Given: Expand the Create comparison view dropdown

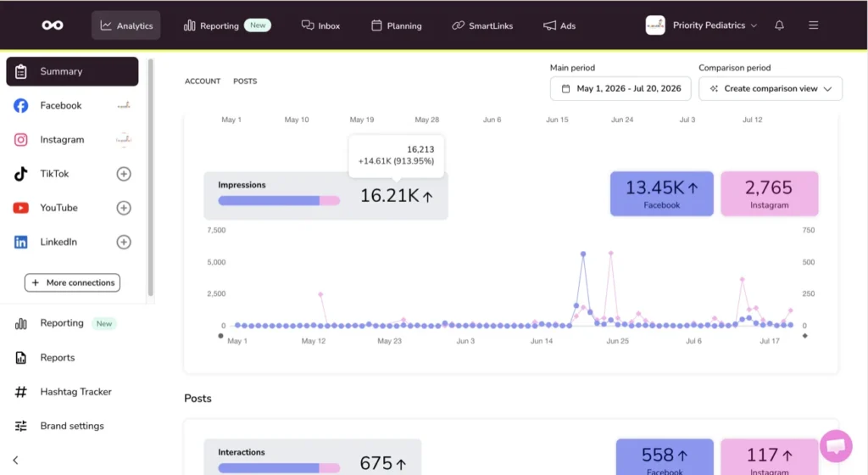Looking at the screenshot, I should pyautogui.click(x=771, y=88).
